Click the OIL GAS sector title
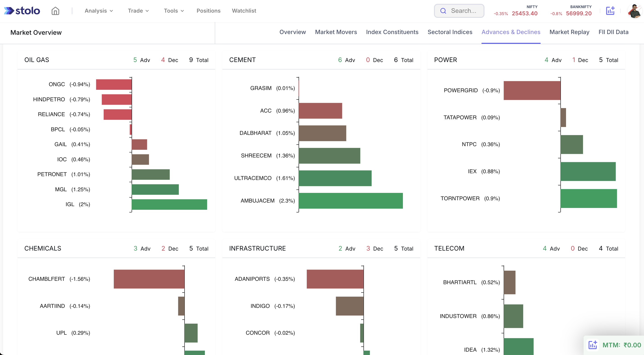The image size is (644, 355). [37, 60]
